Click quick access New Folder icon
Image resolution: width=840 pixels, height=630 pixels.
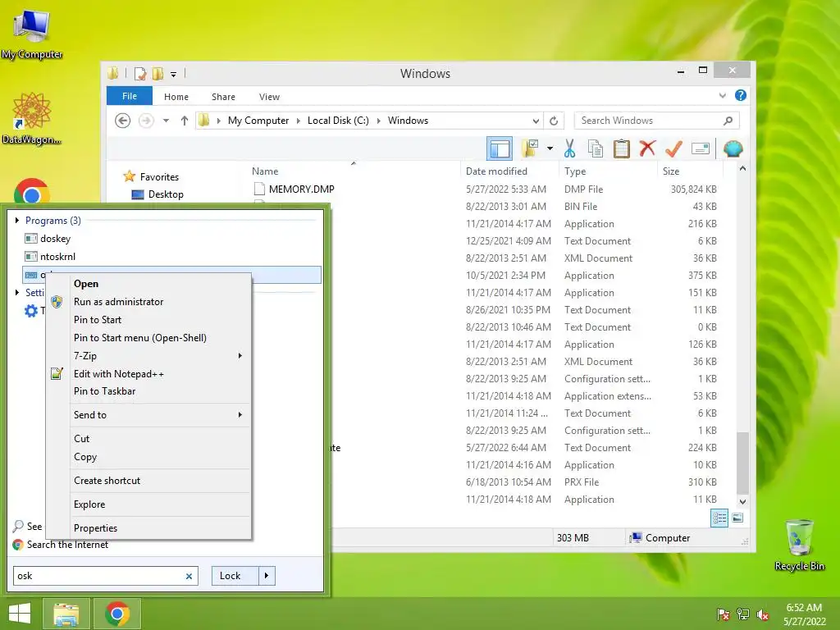pos(157,73)
